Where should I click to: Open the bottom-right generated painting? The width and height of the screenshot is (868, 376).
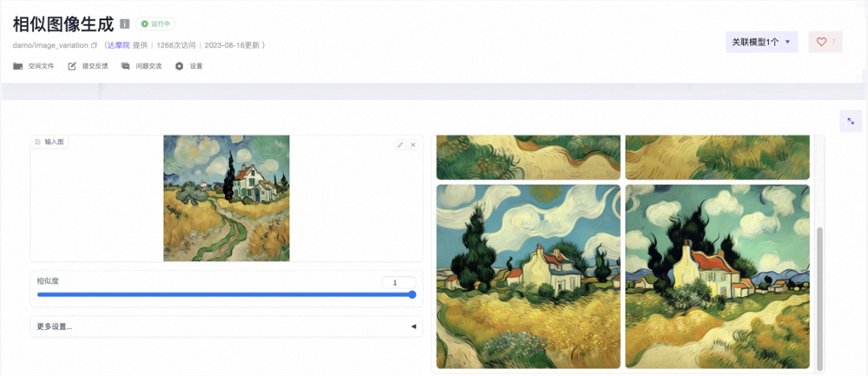[x=717, y=276]
